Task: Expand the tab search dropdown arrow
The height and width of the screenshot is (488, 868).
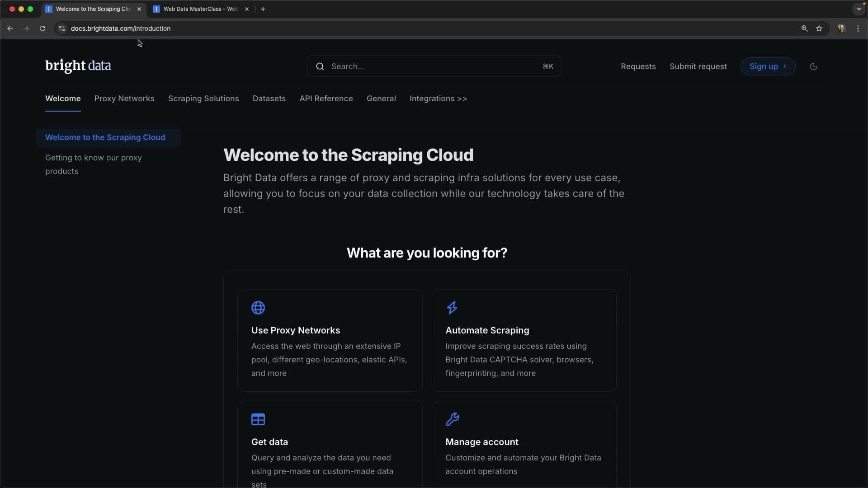Action: 859,9
